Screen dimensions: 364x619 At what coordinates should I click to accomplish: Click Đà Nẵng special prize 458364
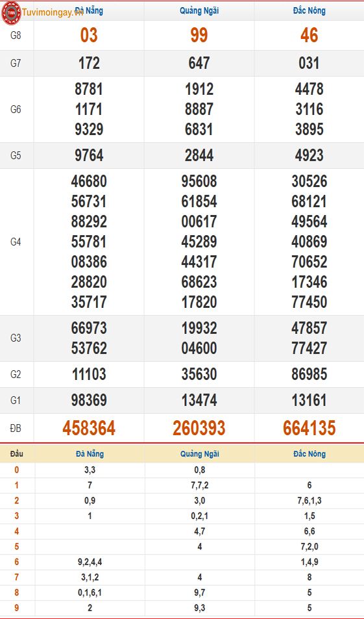point(89,428)
